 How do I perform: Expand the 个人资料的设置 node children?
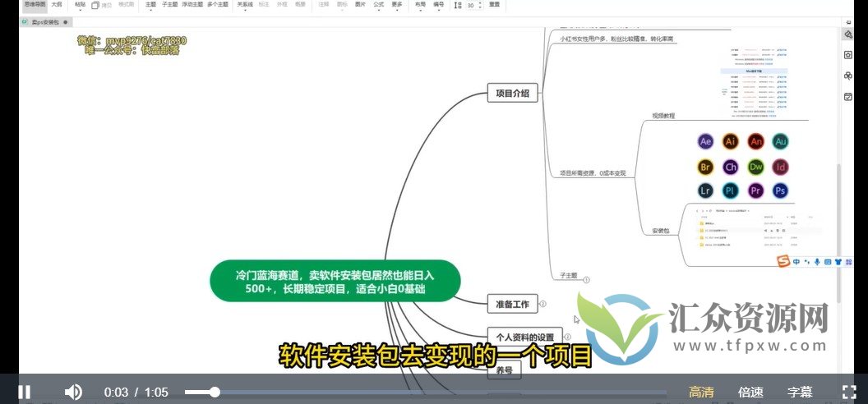567,337
